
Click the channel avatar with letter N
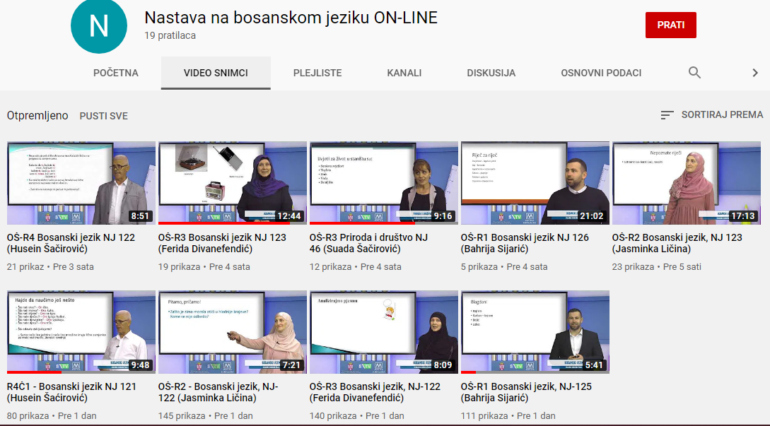coord(100,27)
